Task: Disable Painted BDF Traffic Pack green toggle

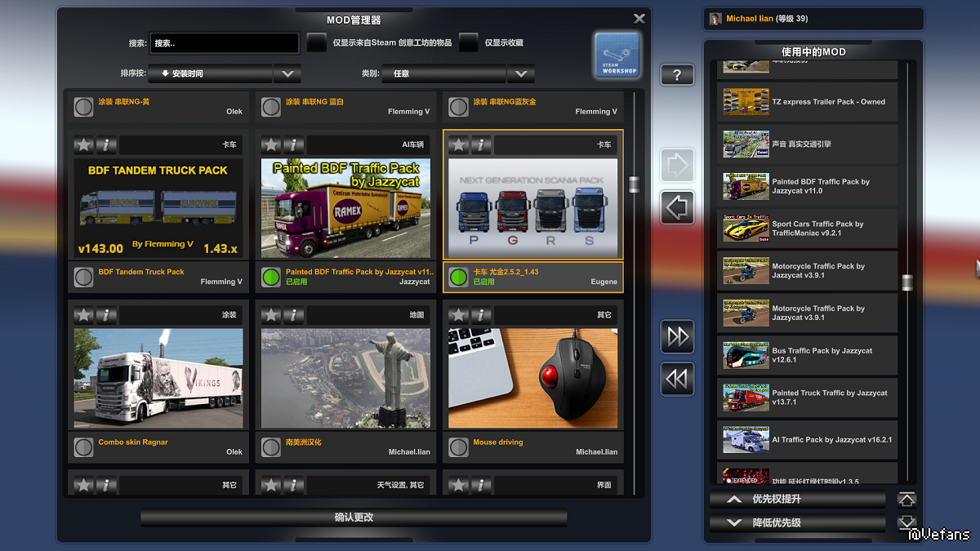Action: pos(271,277)
